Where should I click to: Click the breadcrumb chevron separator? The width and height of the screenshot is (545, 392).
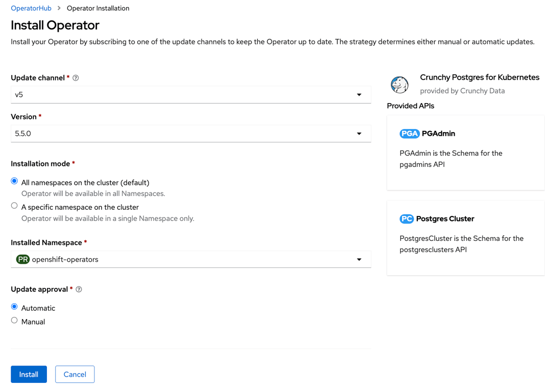tap(59, 8)
